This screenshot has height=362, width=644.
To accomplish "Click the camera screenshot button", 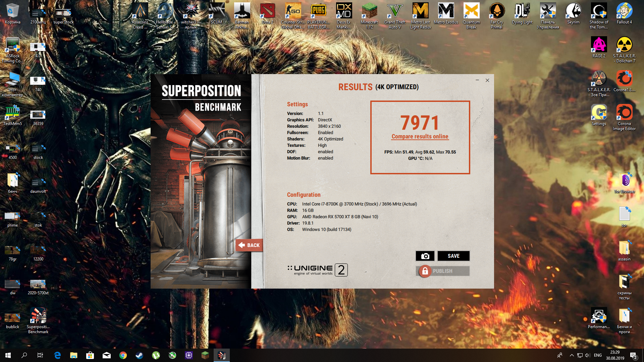I will click(425, 256).
